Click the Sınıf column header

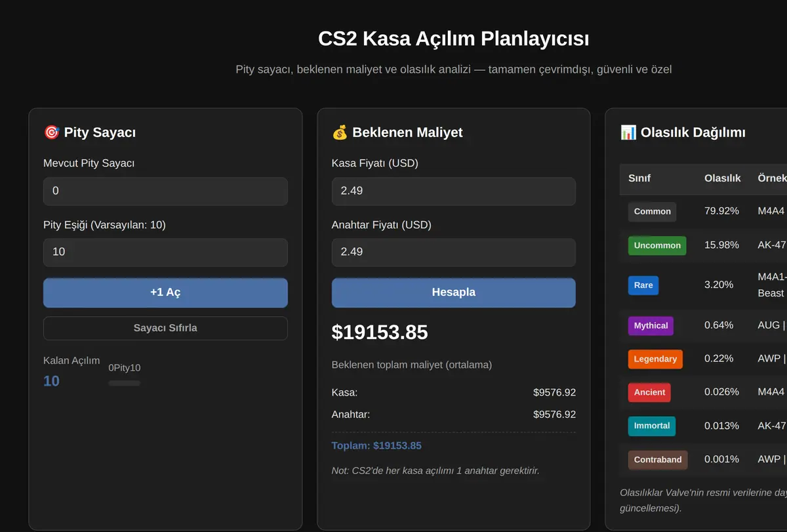click(639, 178)
